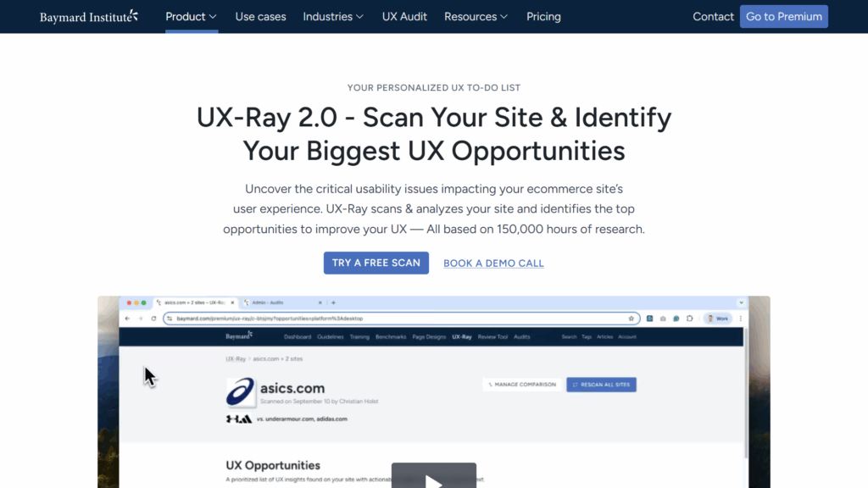The image size is (868, 488).
Task: Play the UX-Ray demo video
Action: point(433,479)
